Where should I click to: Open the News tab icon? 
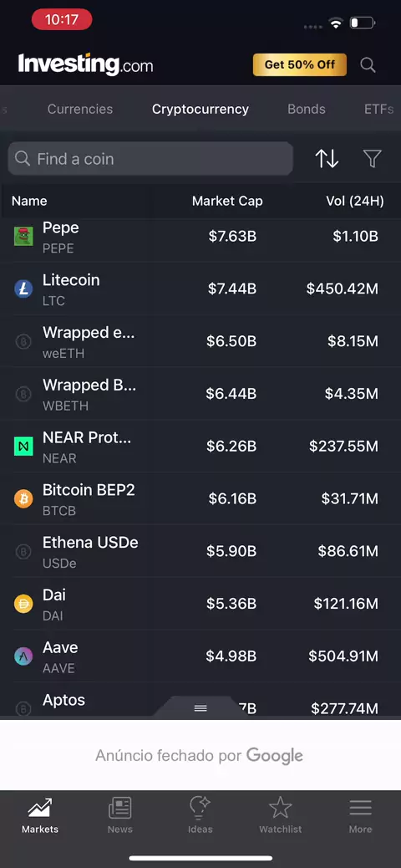click(x=120, y=814)
